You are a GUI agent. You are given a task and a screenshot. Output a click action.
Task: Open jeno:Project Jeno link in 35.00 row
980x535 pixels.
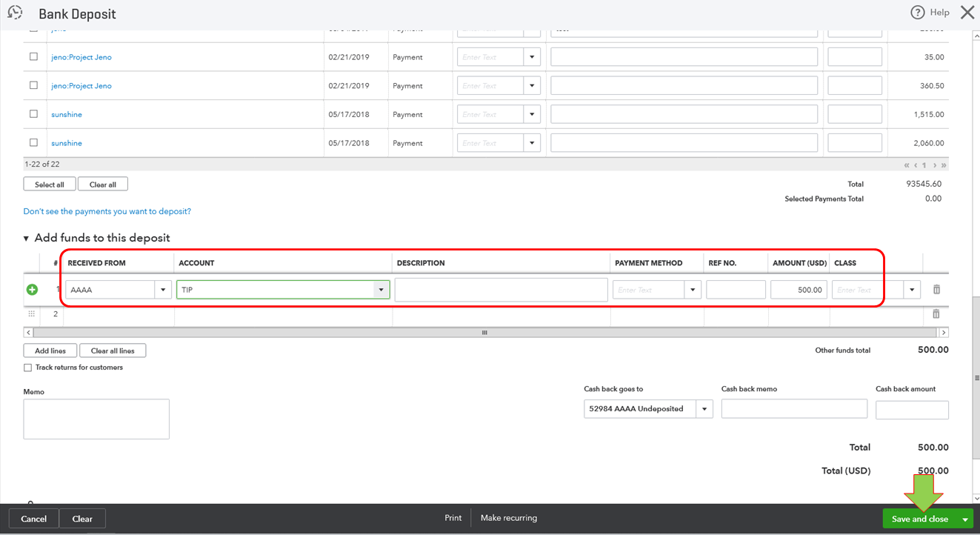point(81,57)
